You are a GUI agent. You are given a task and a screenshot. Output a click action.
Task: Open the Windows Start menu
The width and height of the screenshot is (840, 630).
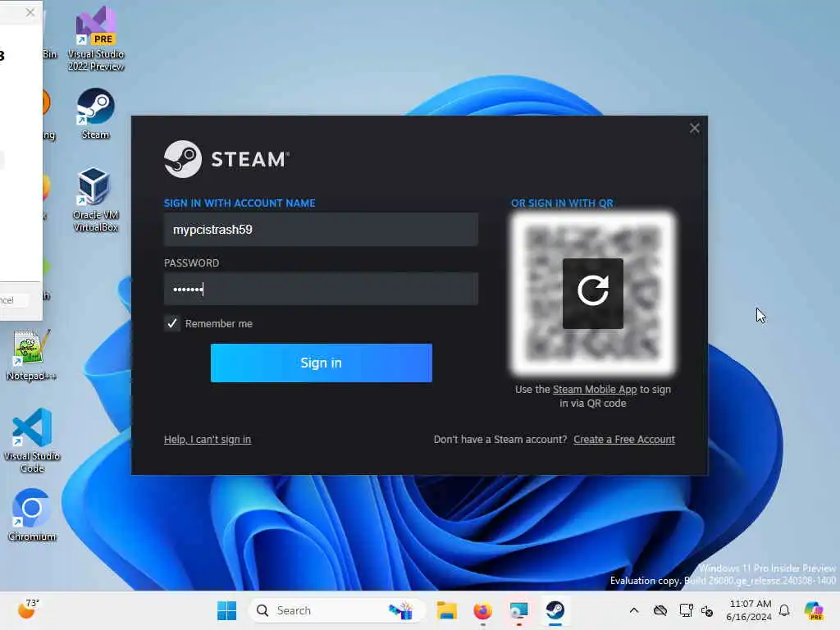226,610
